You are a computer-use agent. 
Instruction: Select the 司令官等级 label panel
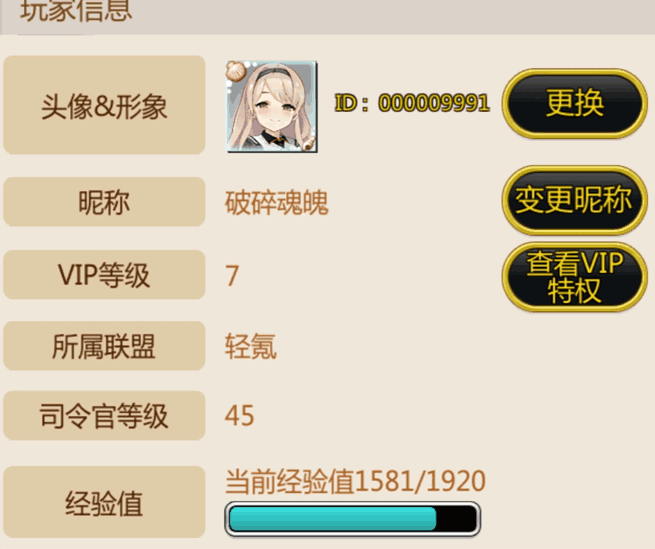point(104,415)
